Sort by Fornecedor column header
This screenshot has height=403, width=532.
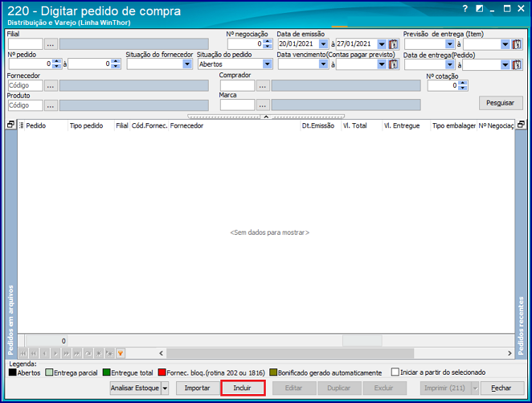235,125
